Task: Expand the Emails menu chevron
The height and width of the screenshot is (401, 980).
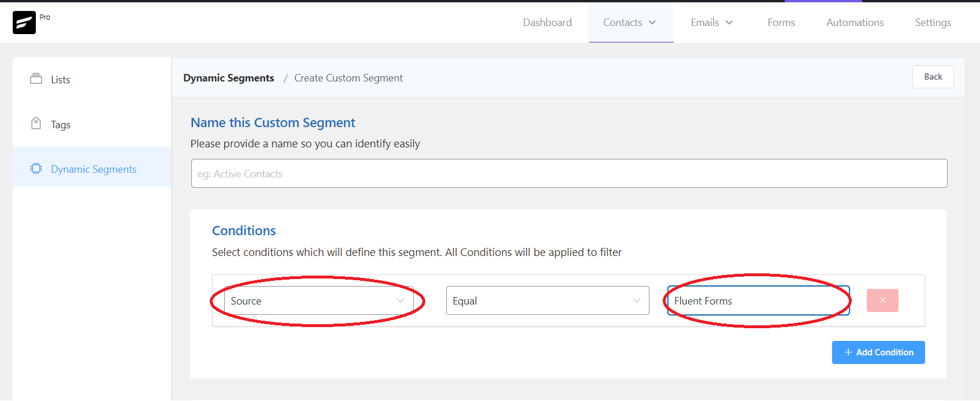Action: (x=729, y=23)
